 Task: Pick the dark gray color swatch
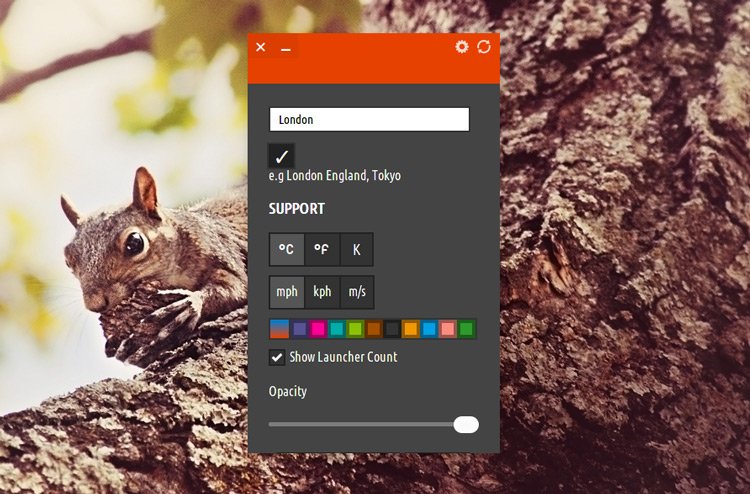click(x=392, y=329)
